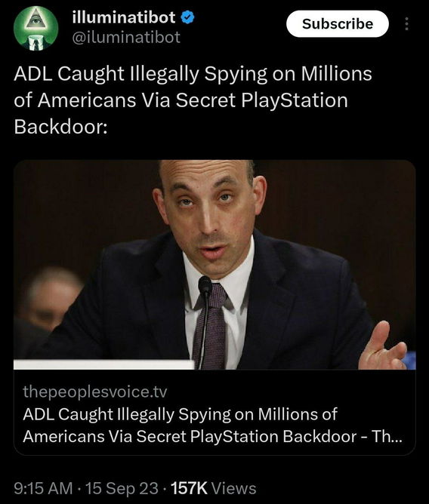
Task: Open the thepeoplesvoice.tv domain link
Action: (x=95, y=392)
